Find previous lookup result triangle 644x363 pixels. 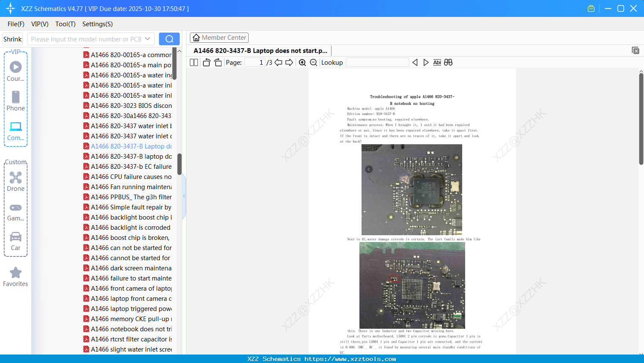pyautogui.click(x=415, y=62)
